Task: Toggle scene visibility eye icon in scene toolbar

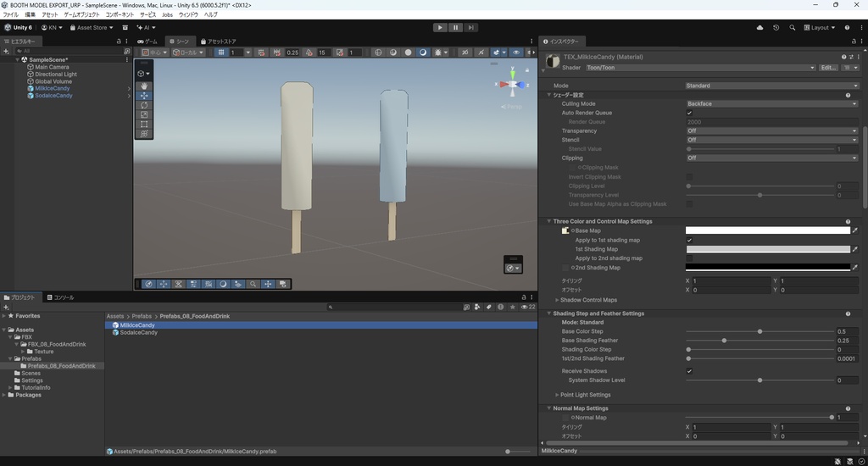Action: tap(516, 53)
